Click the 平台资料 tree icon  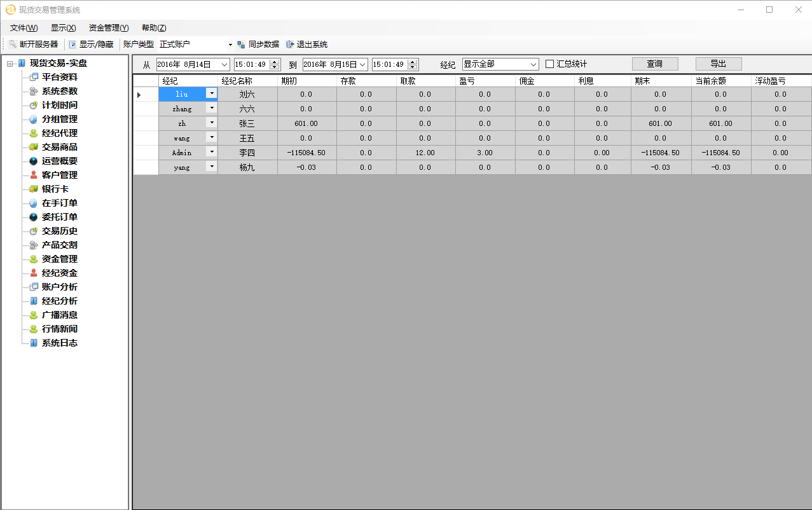pyautogui.click(x=34, y=77)
